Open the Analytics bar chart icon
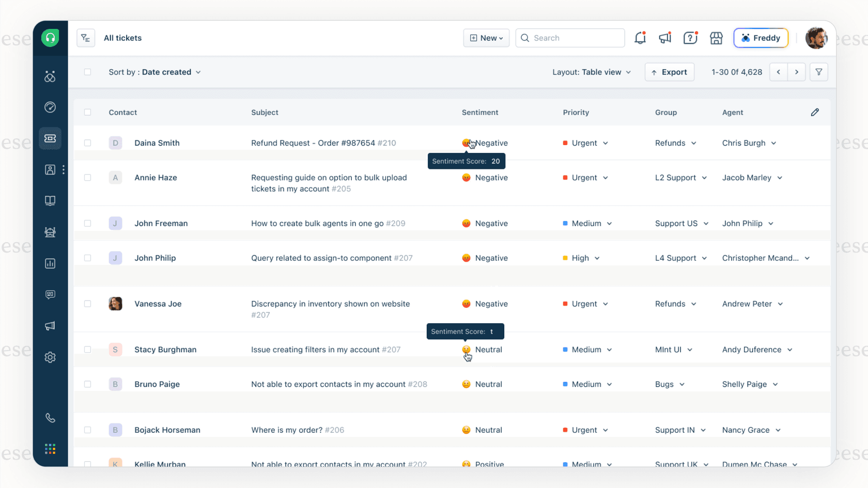This screenshot has width=868, height=488. (x=50, y=263)
